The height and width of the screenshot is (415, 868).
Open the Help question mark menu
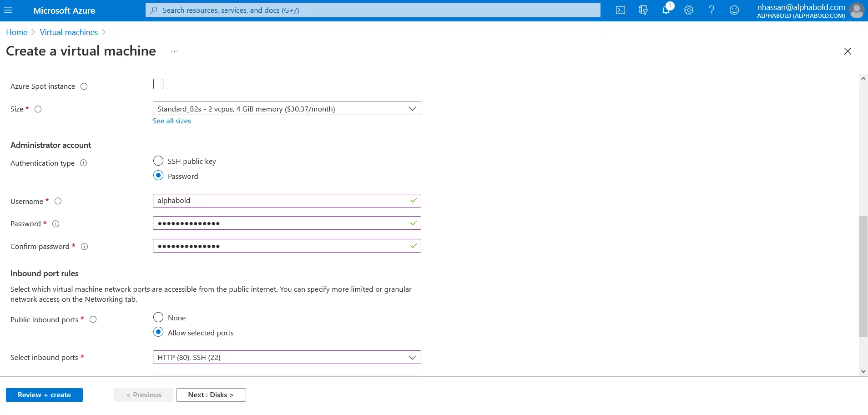point(712,10)
